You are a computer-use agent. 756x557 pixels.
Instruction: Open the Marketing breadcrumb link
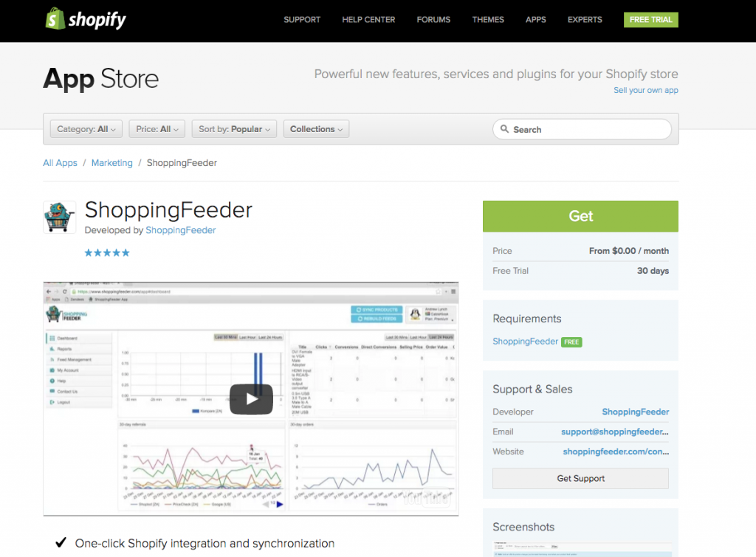(112, 163)
